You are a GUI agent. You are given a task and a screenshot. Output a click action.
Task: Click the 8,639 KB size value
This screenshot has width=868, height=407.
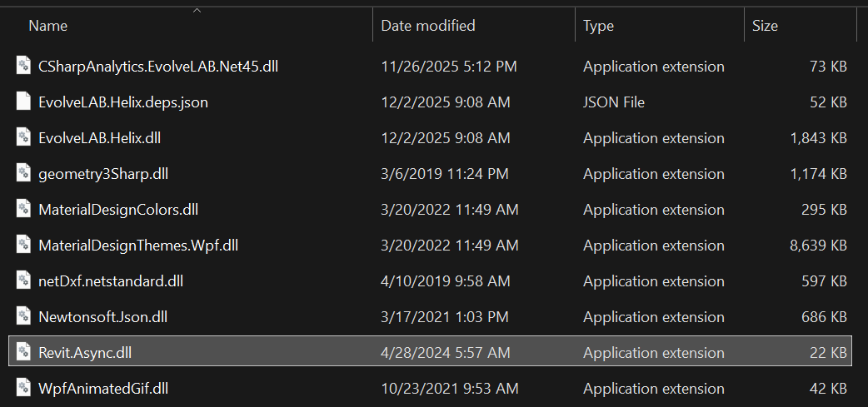(x=818, y=246)
